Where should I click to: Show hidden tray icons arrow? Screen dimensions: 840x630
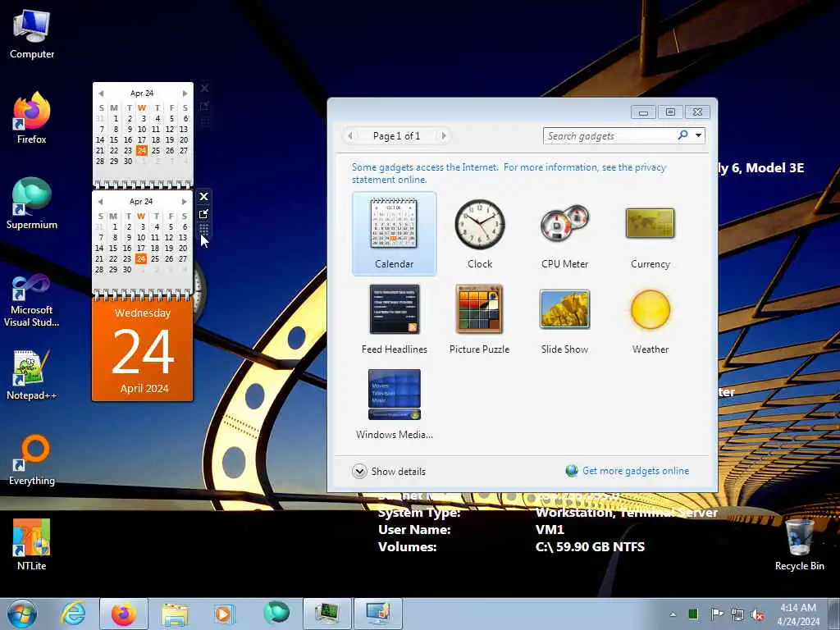pyautogui.click(x=673, y=614)
